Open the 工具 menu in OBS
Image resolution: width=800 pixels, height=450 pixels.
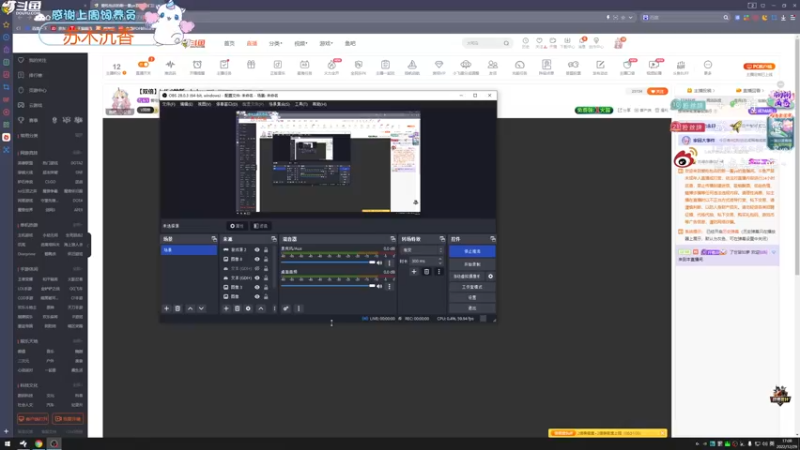(x=301, y=104)
